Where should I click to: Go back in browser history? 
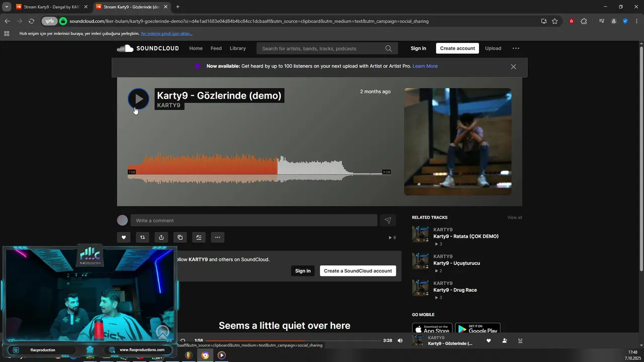pyautogui.click(x=7, y=21)
